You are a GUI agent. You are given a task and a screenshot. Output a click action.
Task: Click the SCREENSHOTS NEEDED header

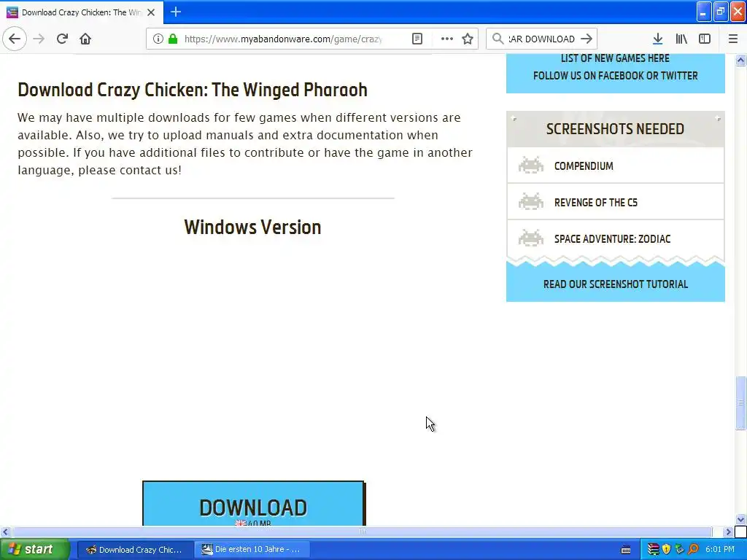[615, 129]
